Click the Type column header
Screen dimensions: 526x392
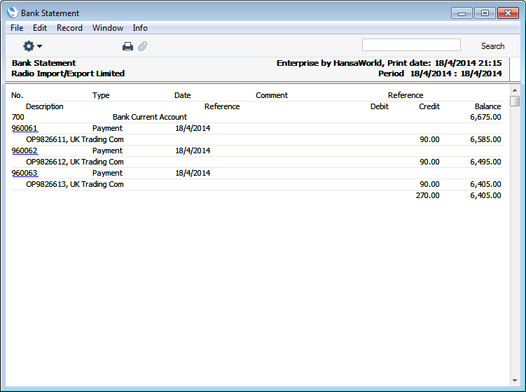[101, 95]
